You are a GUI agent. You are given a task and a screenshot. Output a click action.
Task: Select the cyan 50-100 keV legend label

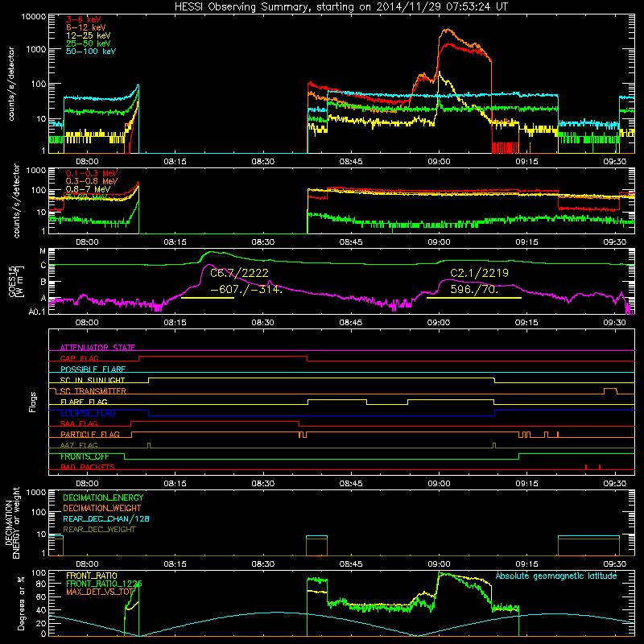click(91, 52)
